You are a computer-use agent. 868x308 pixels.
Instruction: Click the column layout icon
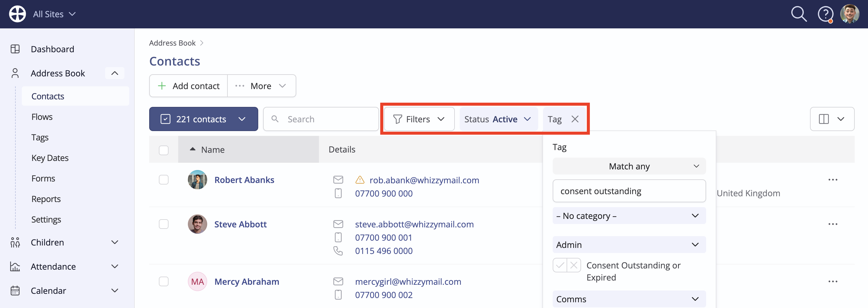(824, 119)
